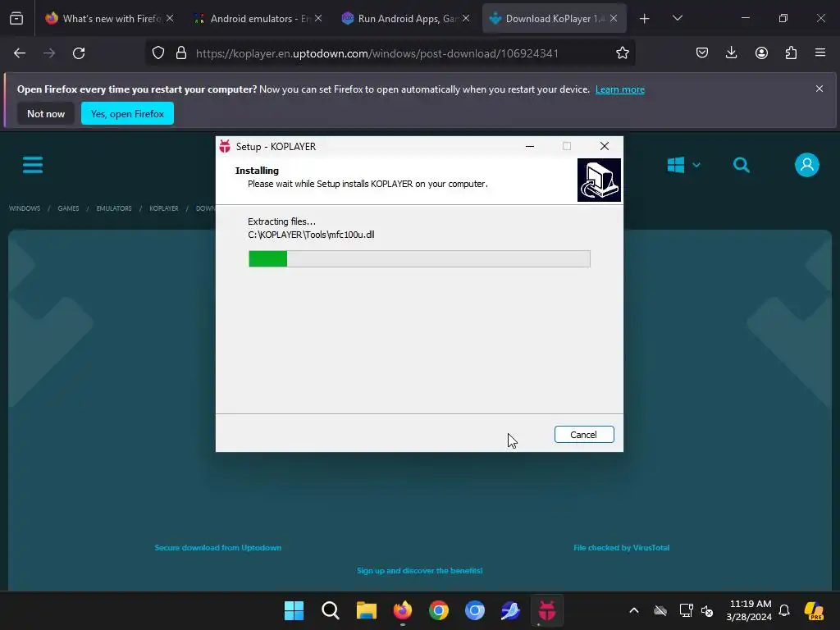Viewport: 840px width, 630px height.
Task: Show hidden system tray icons
Action: coord(634,610)
